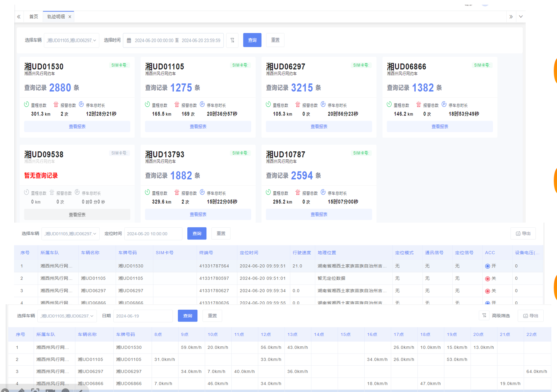Open bottom panel 选择车辆 dropdown
The width and height of the screenshot is (557, 392).
pos(67,316)
